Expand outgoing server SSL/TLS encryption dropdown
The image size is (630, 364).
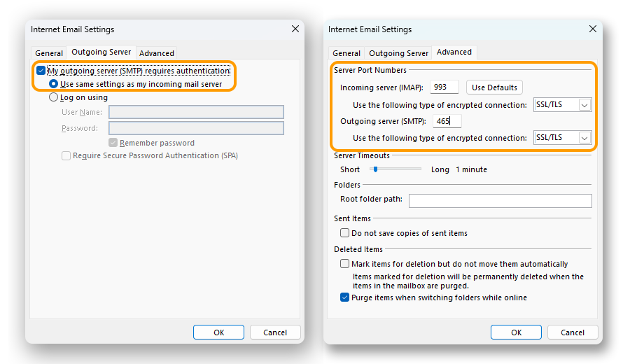[585, 138]
